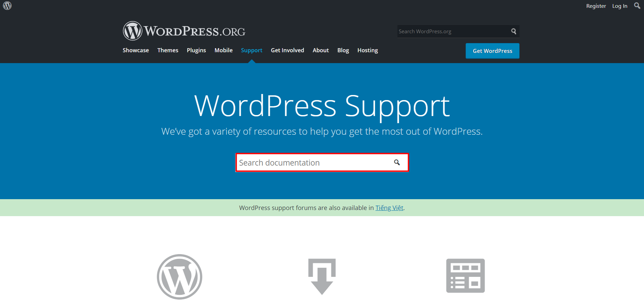This screenshot has height=304, width=644.
Task: Go to the About page
Action: (321, 50)
